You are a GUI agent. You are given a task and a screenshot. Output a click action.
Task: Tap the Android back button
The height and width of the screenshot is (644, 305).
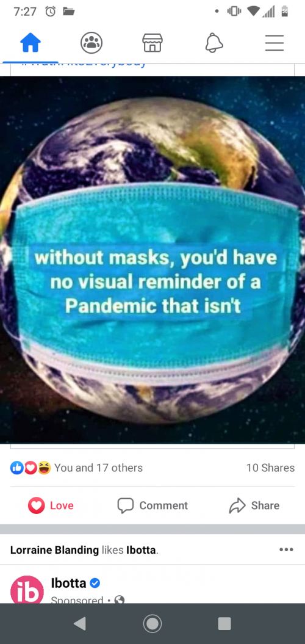[80, 623]
